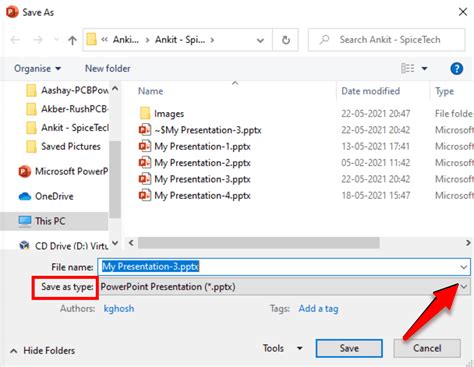The image size is (474, 367).
Task: Select Aashay-PCBPow folder in sidebar
Action: [67, 90]
